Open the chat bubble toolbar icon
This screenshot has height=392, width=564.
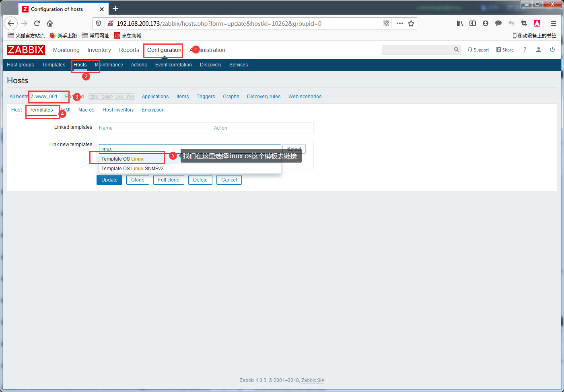pos(498,23)
